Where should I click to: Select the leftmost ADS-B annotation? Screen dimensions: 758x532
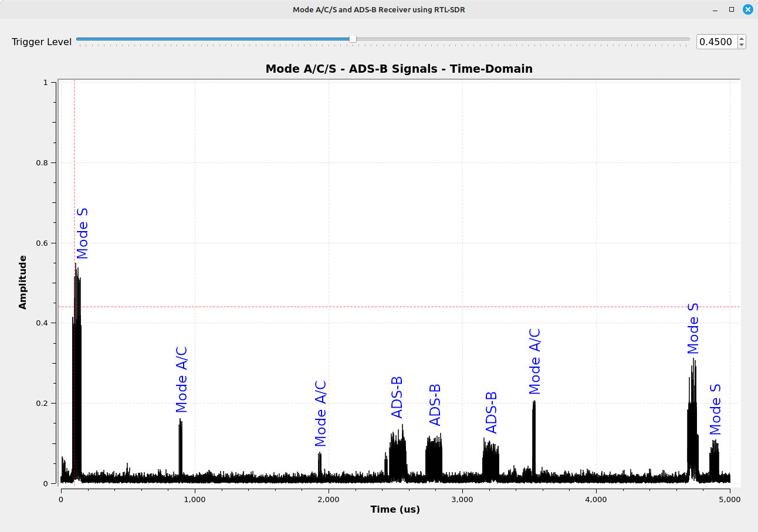[397, 397]
